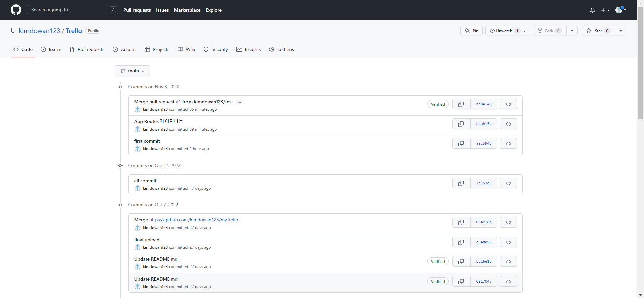Open the notifications bell
644x298 pixels.
(x=593, y=10)
